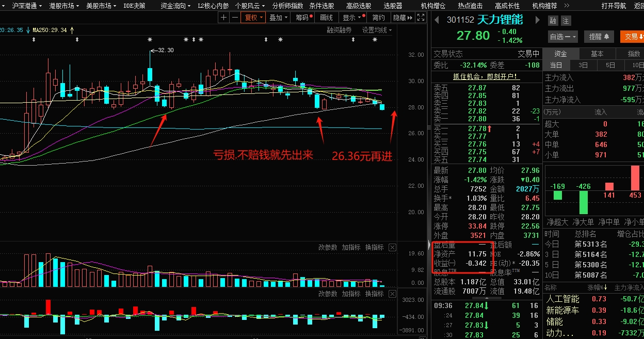Collapse the quote panel with the arrow on its left edge

(430, 245)
